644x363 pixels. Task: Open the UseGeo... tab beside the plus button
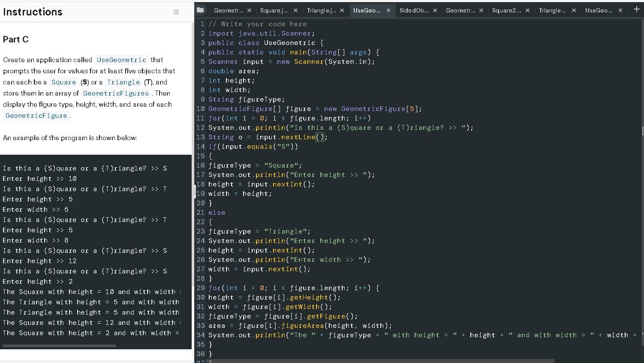[x=599, y=10]
